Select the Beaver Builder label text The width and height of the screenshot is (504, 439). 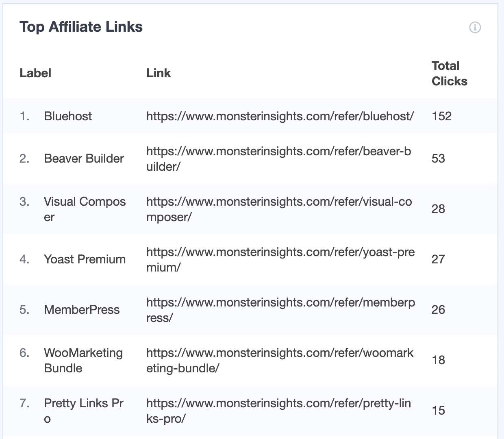point(84,159)
